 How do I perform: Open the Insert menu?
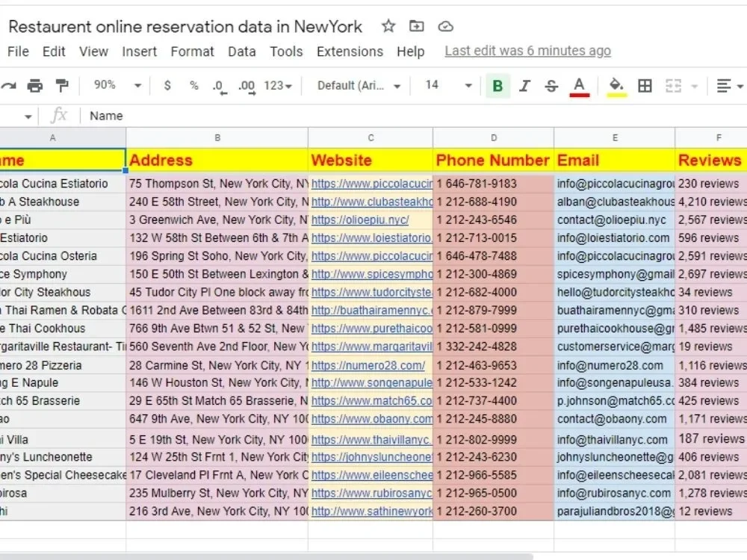(x=139, y=52)
